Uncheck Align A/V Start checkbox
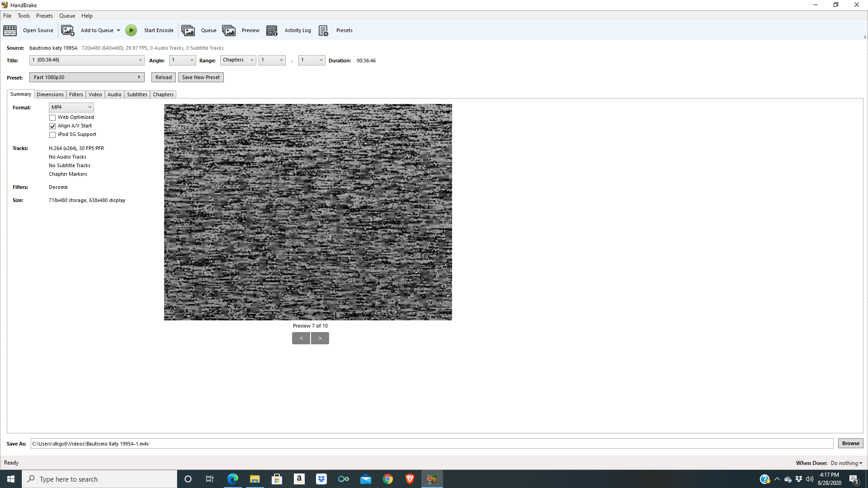The height and width of the screenshot is (488, 868). click(x=52, y=126)
